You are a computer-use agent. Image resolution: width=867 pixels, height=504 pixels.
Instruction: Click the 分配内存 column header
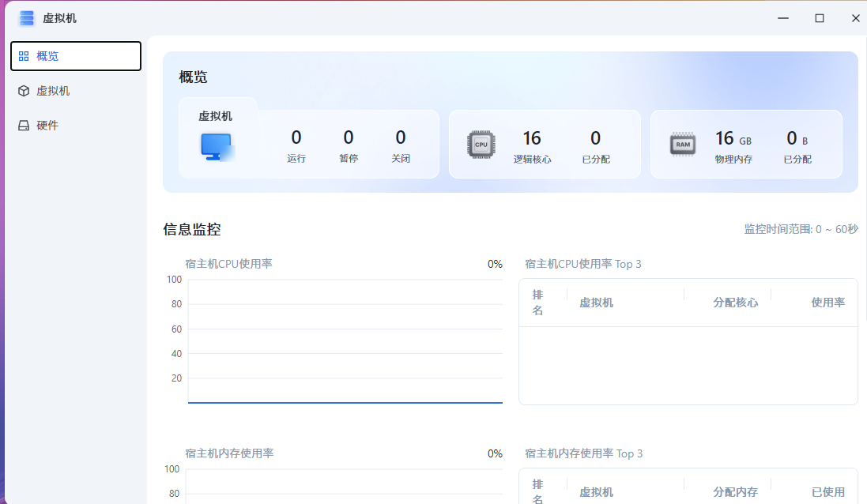[735, 492]
